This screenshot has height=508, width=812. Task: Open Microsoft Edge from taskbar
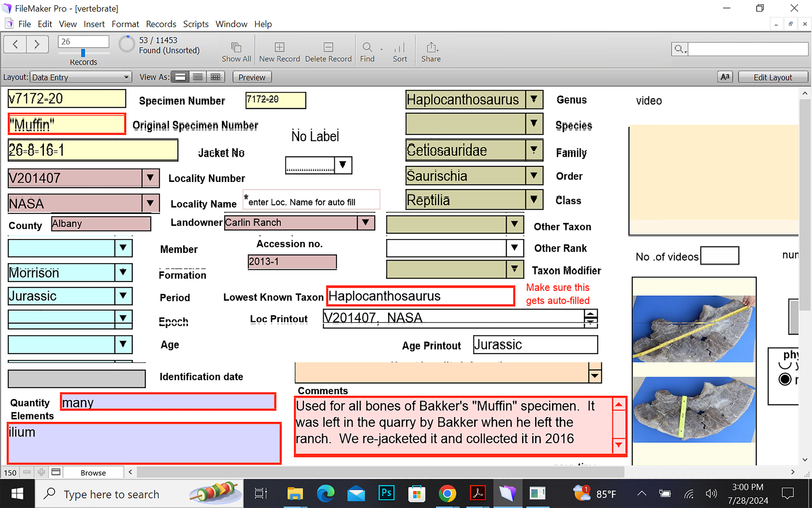(325, 494)
